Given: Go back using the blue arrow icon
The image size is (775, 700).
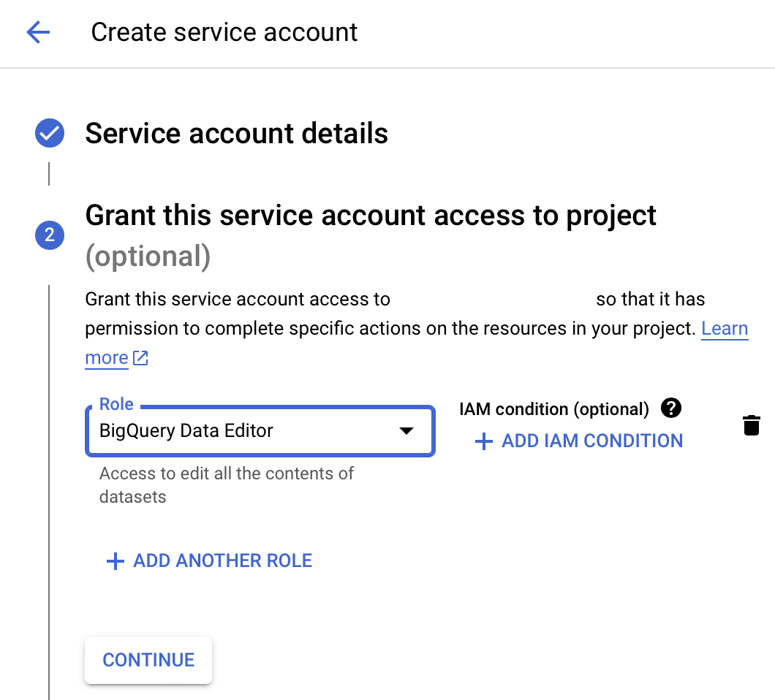Looking at the screenshot, I should pos(37,32).
